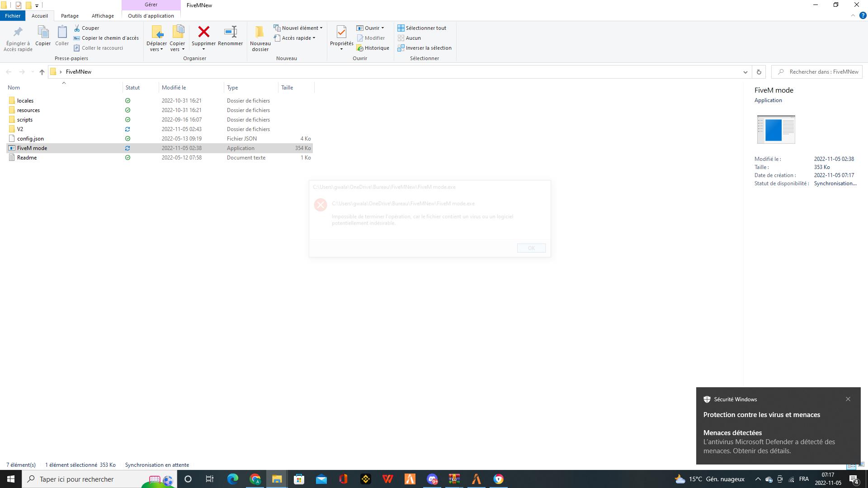Expand the Nouvel élément dropdown

coord(298,28)
